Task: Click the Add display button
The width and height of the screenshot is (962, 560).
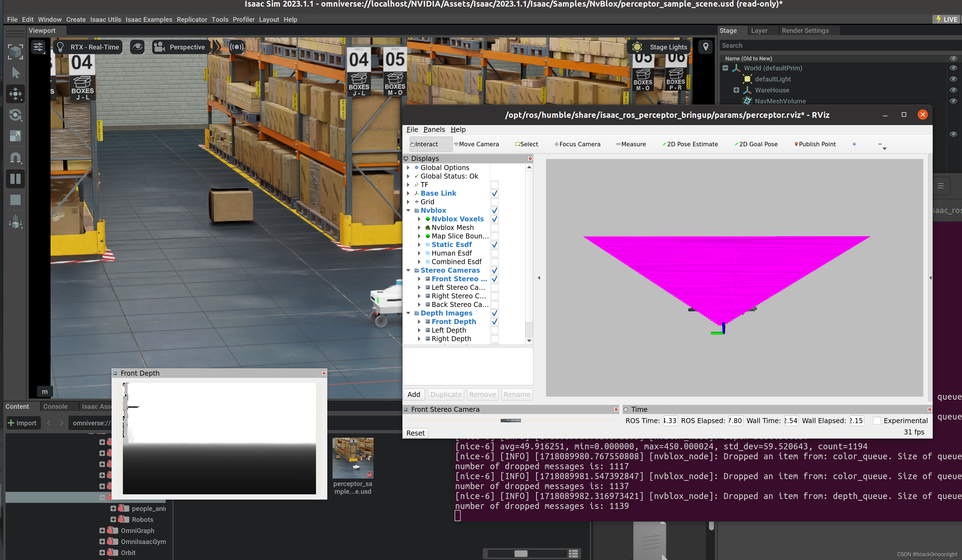Action: (414, 394)
